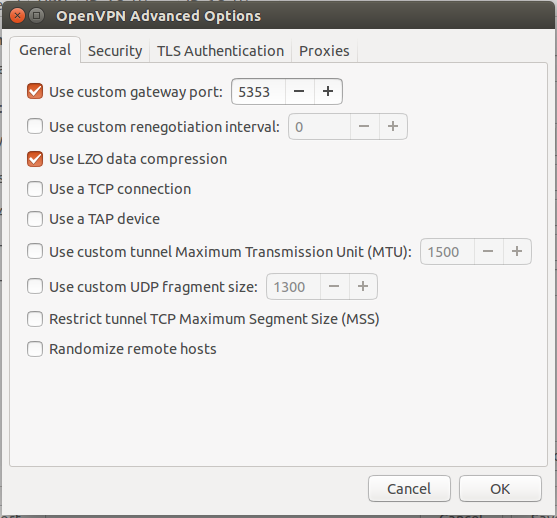Screen dimensions: 557x518
Task: Enable Use a TCP connection
Action: tap(35, 189)
